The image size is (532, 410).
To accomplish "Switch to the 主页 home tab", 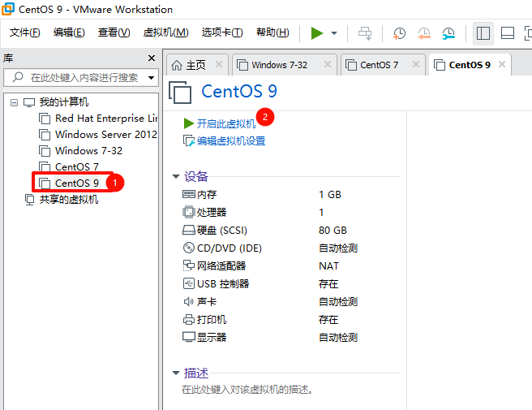I will [195, 65].
